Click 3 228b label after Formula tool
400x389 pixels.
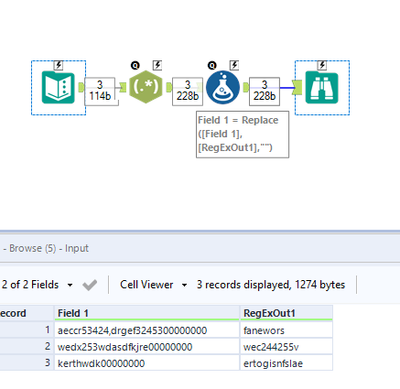264,91
